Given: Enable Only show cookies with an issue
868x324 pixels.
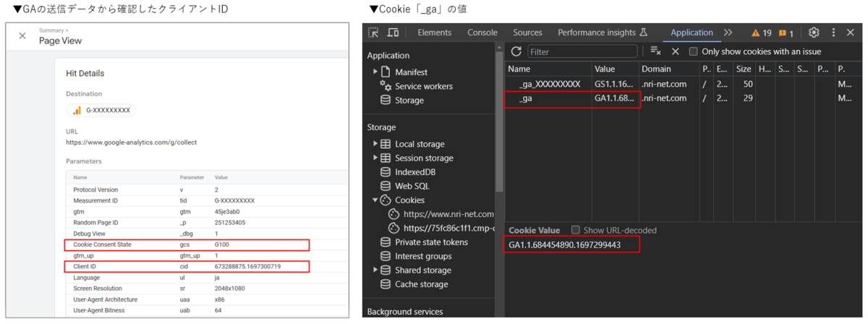Looking at the screenshot, I should [694, 51].
